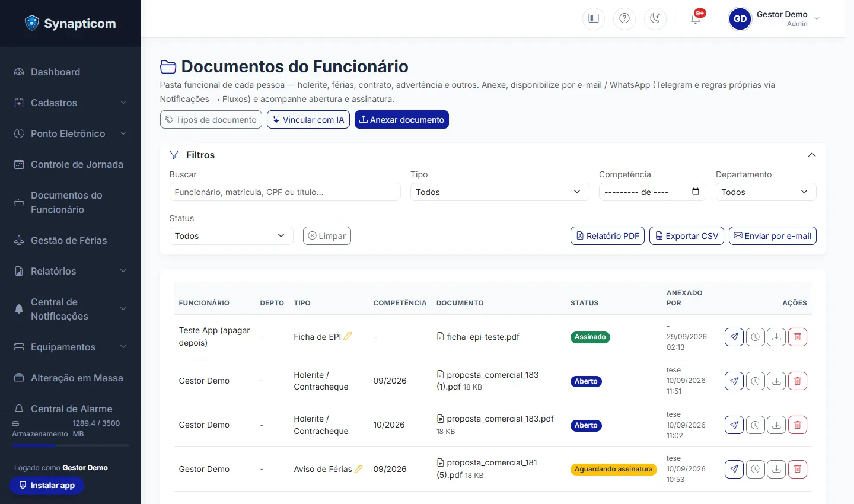Collapse the Filtros panel chevron
This screenshot has height=504, width=854.
click(812, 155)
